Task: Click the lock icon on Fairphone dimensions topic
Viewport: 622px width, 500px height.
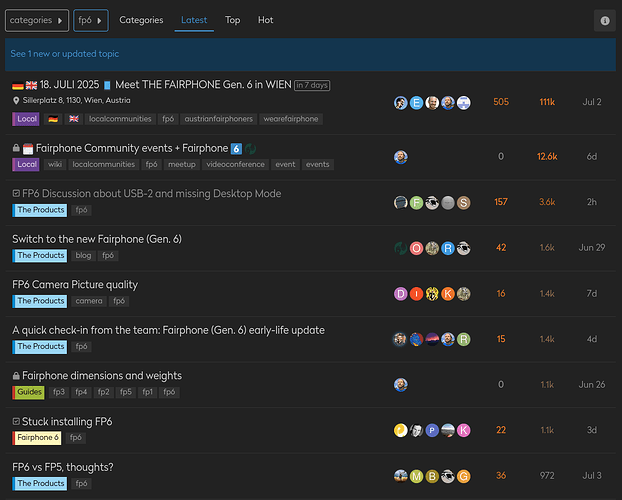Action: (x=16, y=376)
